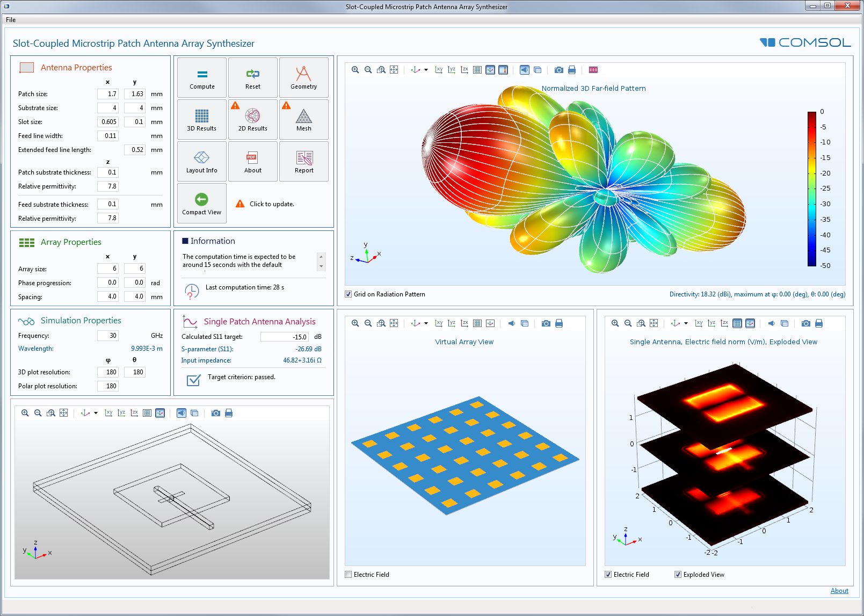Image resolution: width=864 pixels, height=616 pixels.
Task: Show the Mesh
Action: point(304,120)
